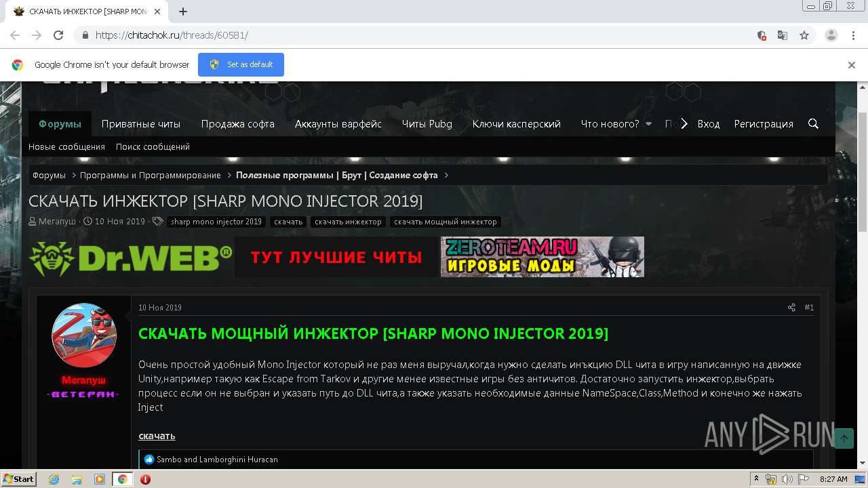Click the Форумы breadcrumb
Viewport: 868px width, 488px height.
tap(49, 175)
